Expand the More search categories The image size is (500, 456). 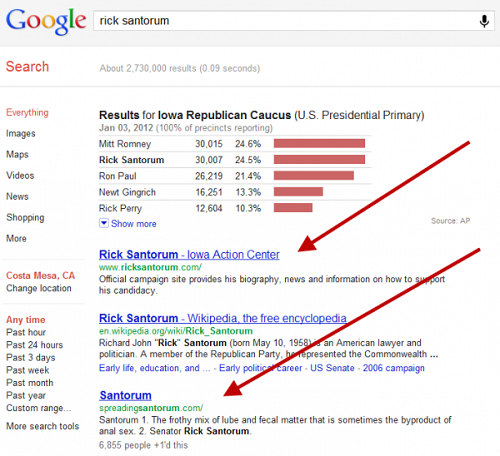(x=16, y=239)
